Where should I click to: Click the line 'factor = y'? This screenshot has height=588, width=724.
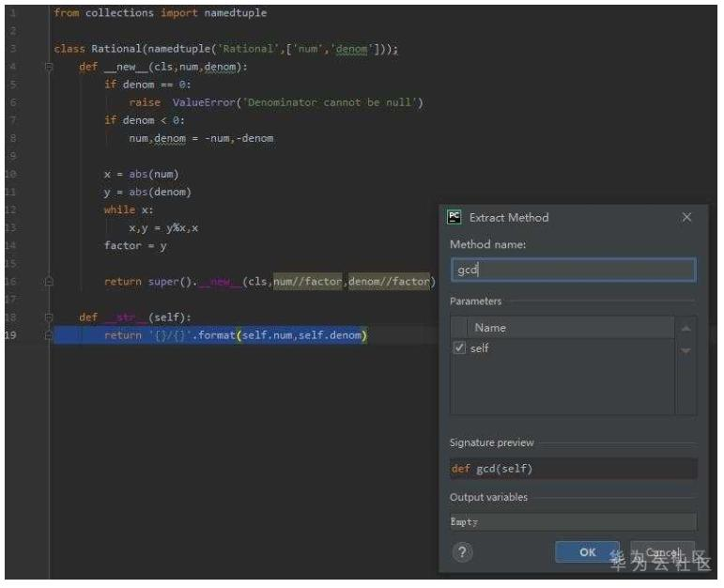point(135,246)
